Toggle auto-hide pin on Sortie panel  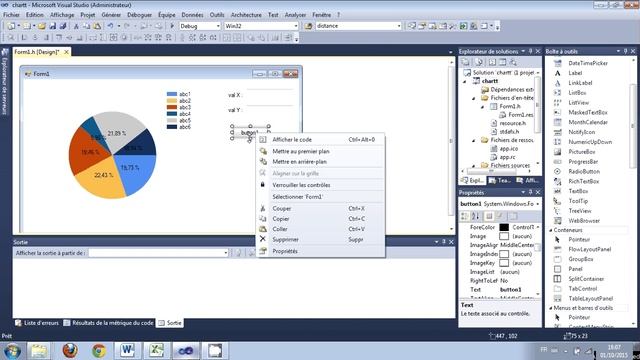(x=444, y=242)
